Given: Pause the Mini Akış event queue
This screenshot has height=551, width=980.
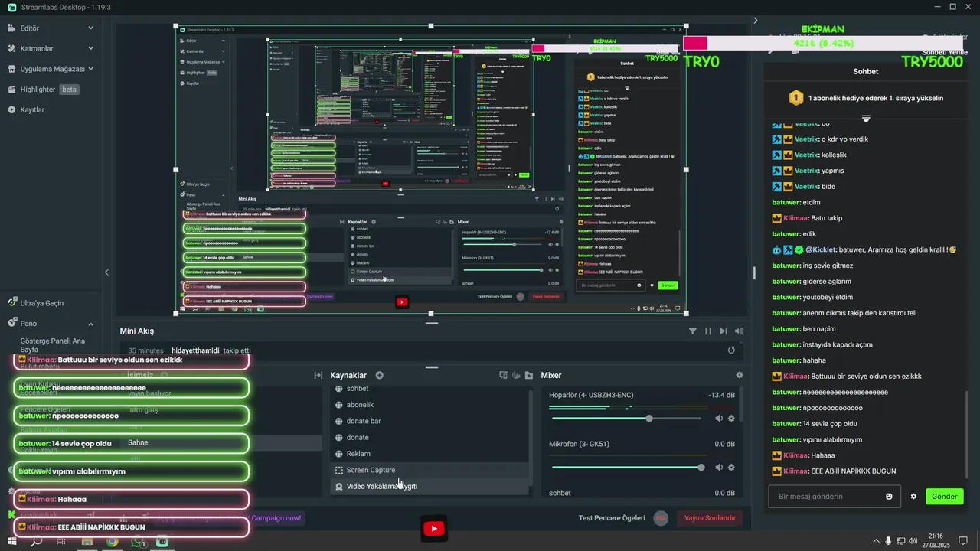Looking at the screenshot, I should 708,331.
